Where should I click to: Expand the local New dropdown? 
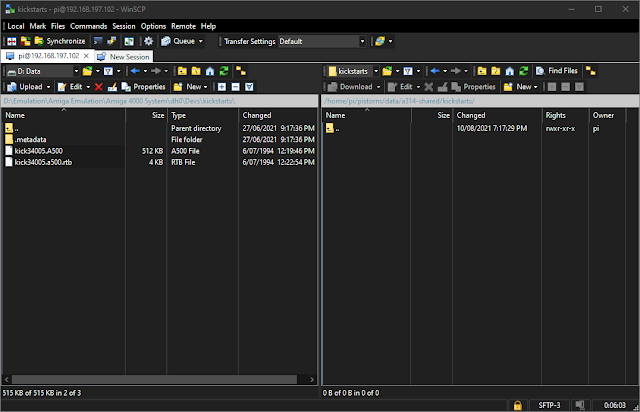coord(205,87)
